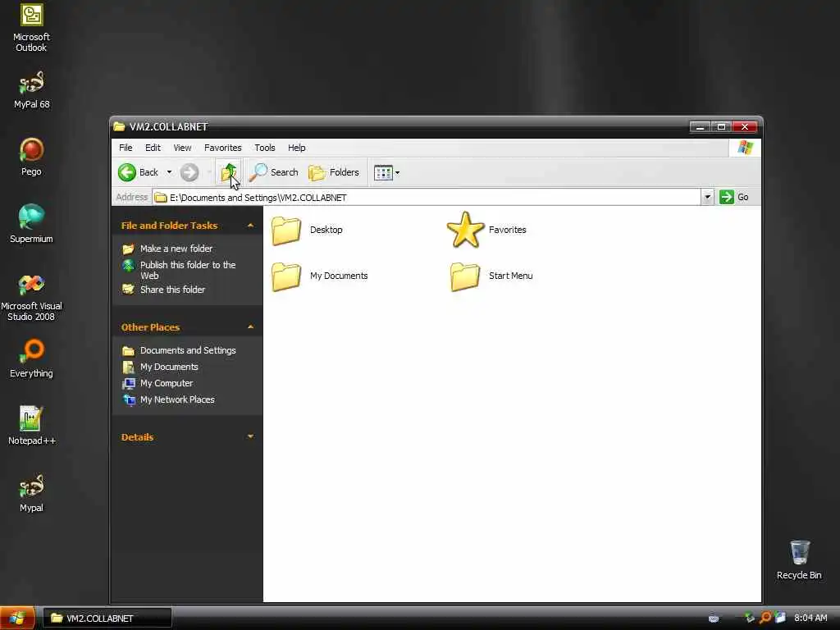
Task: Open My Network Places link
Action: [x=177, y=399]
